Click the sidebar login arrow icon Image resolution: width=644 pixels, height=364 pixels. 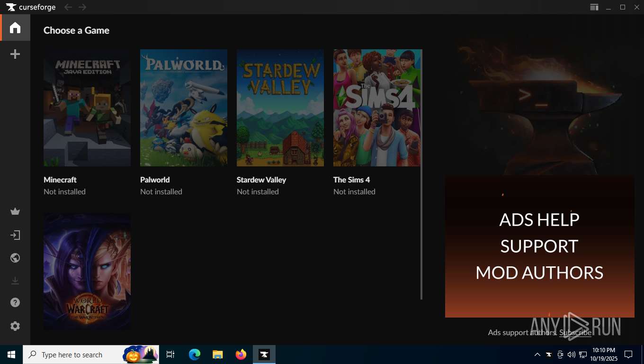pos(15,235)
